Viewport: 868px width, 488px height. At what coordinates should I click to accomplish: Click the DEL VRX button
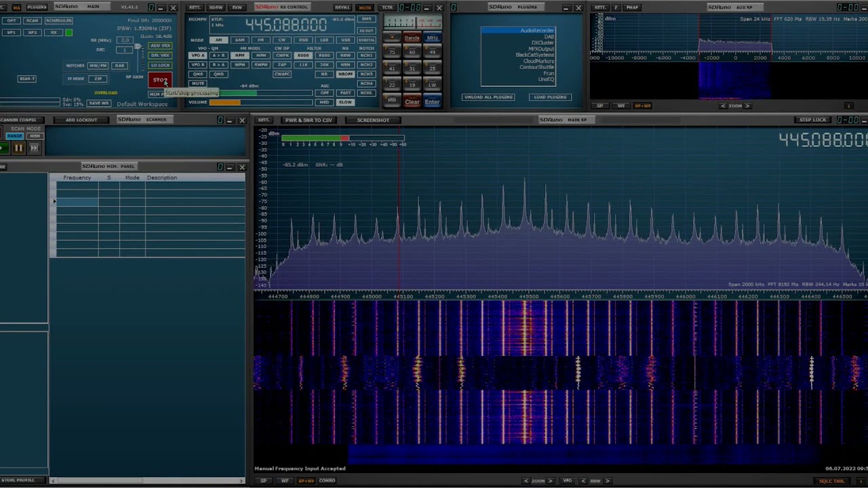tap(160, 56)
